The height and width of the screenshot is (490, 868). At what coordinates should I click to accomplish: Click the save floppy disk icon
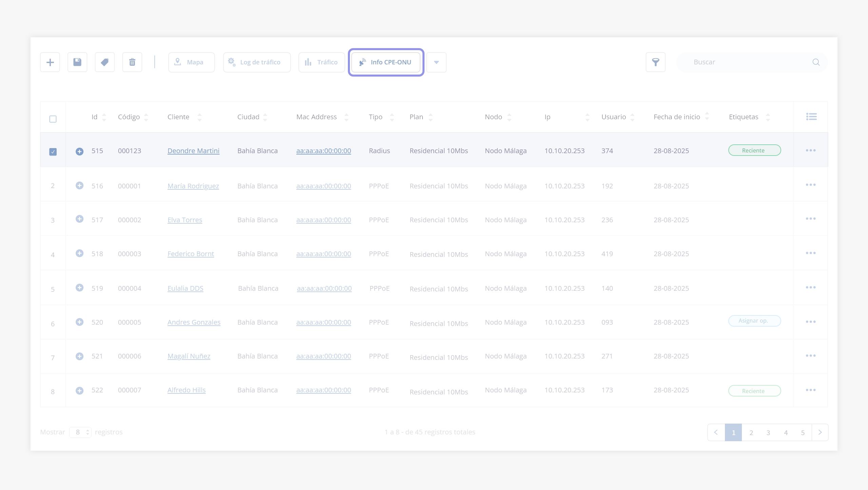[77, 62]
